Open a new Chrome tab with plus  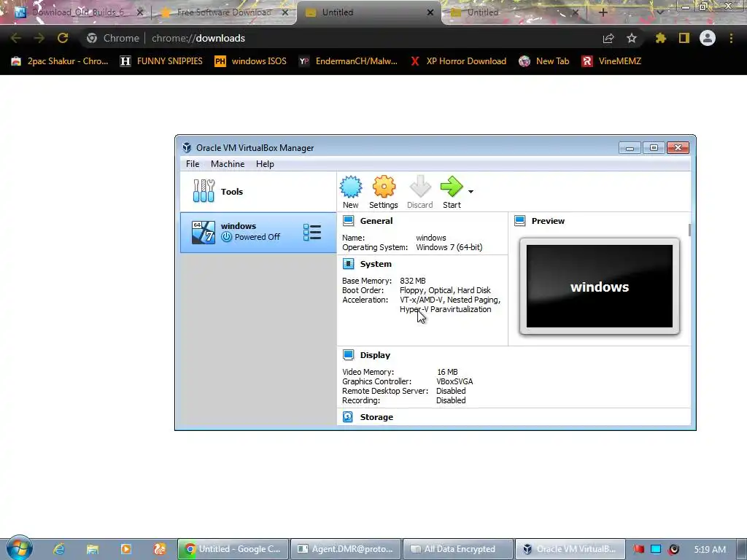pyautogui.click(x=603, y=12)
